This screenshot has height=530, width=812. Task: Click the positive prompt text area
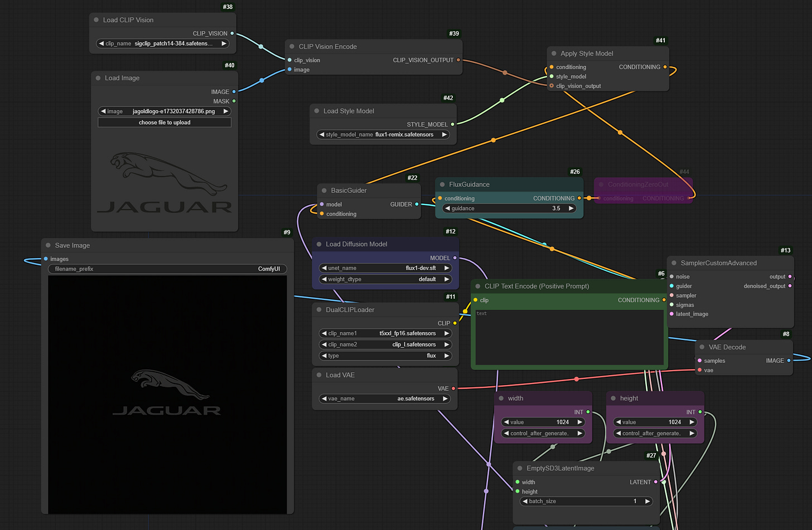click(x=569, y=337)
